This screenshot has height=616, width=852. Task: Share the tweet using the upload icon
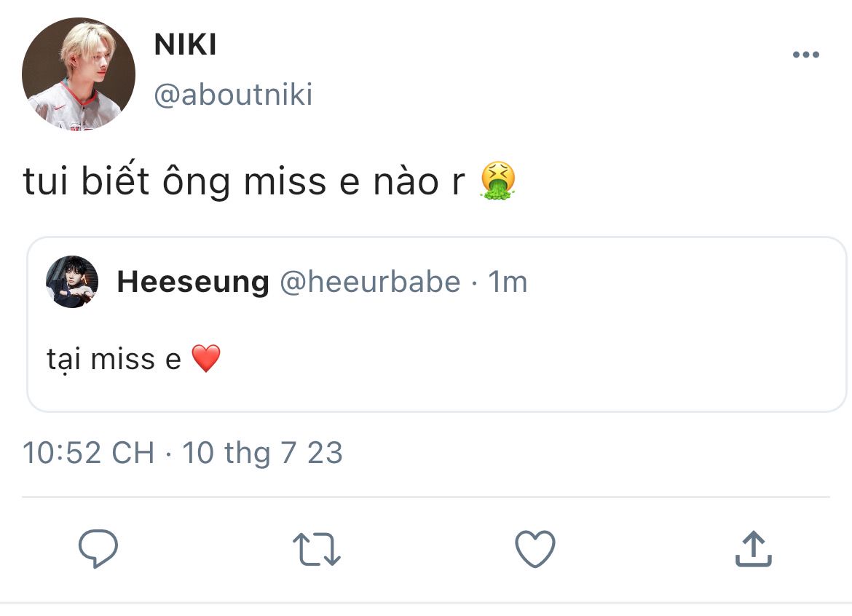(753, 548)
